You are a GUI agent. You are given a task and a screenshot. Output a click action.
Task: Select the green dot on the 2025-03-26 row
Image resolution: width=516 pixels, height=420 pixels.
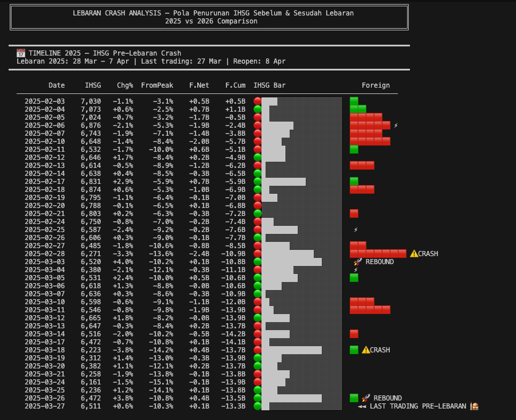point(257,398)
